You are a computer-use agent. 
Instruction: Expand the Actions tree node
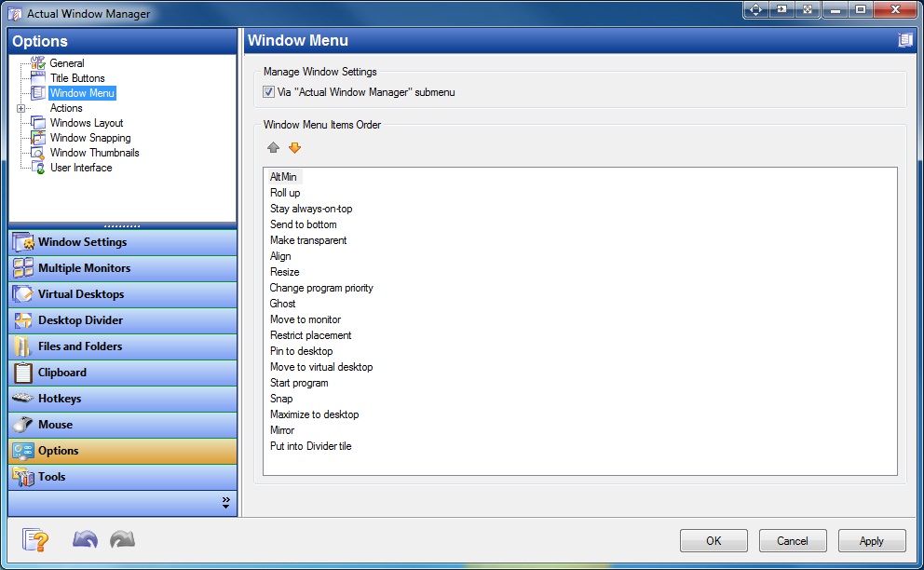point(20,108)
